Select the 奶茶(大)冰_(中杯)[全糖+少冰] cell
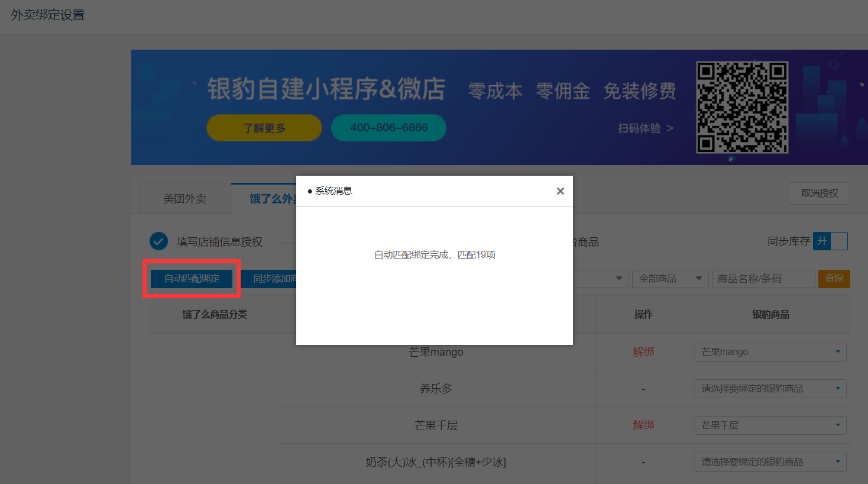Viewport: 868px width, 484px height. click(438, 462)
